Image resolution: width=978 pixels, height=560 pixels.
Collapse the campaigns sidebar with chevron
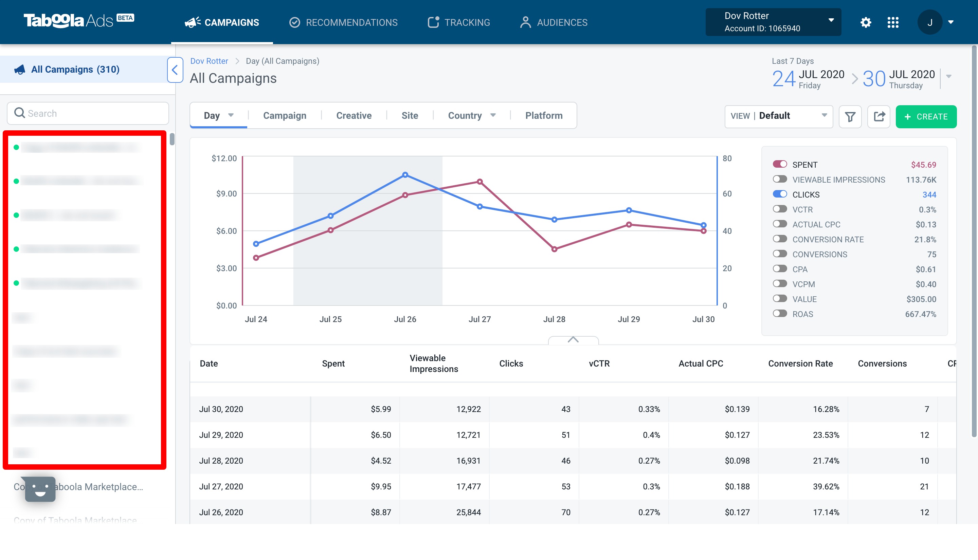tap(175, 70)
